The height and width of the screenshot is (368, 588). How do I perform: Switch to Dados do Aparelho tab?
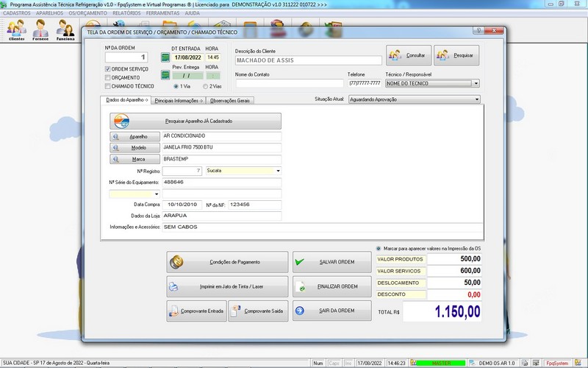[x=126, y=100]
